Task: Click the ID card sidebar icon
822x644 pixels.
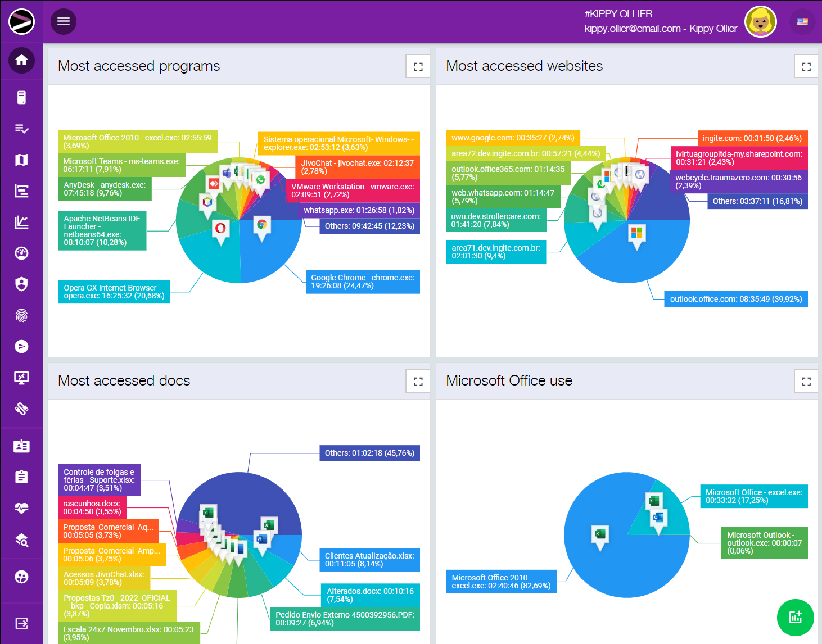Action: click(x=21, y=446)
